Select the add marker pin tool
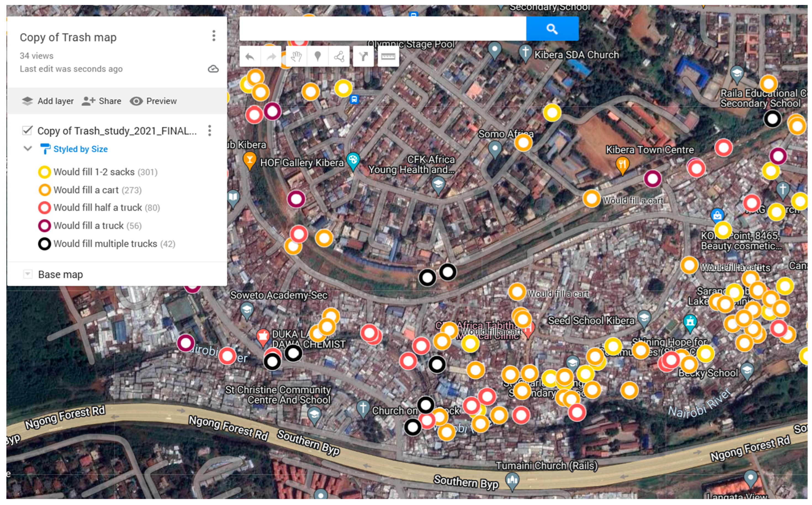Viewport: 812px width, 505px height. click(x=318, y=56)
